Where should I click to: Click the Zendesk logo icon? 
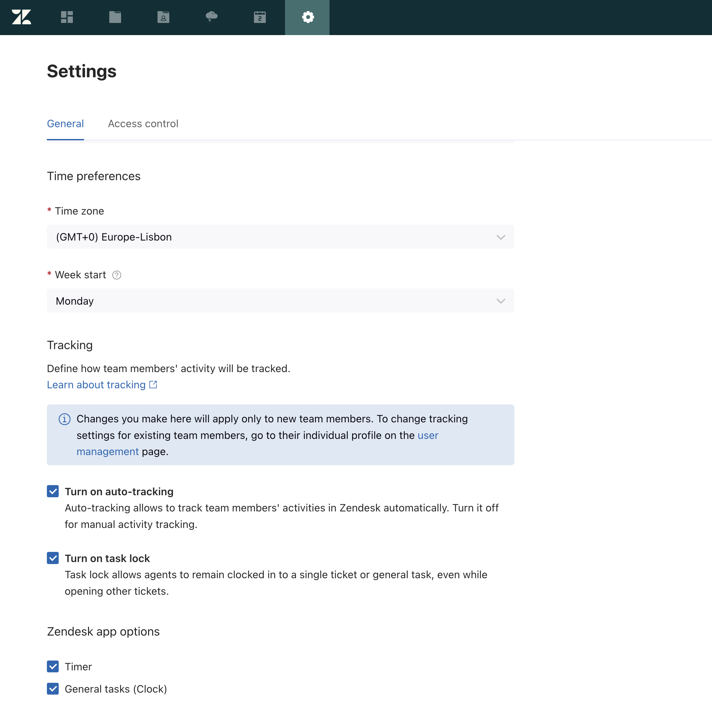(21, 17)
